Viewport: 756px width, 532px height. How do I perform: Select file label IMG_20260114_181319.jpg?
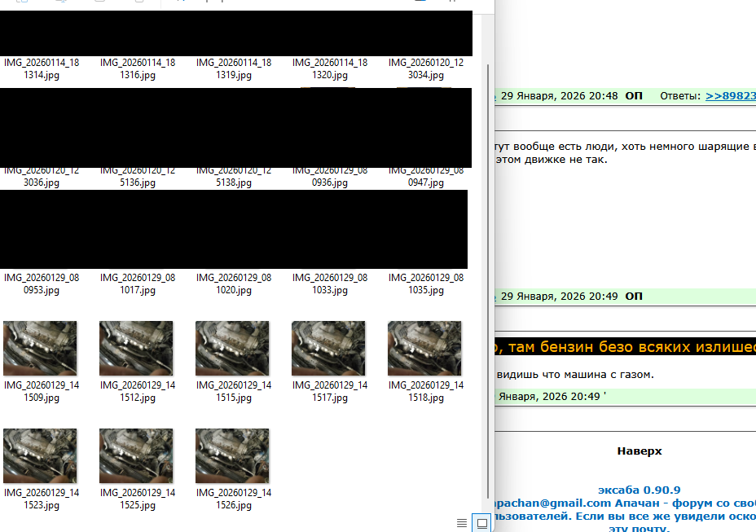(234, 68)
